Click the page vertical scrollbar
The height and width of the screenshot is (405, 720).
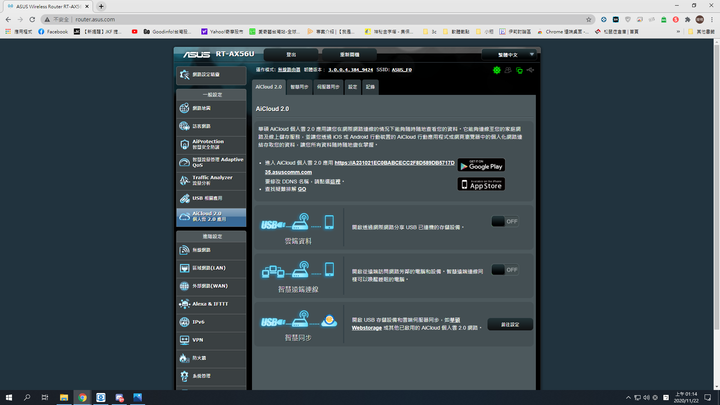coord(716,187)
